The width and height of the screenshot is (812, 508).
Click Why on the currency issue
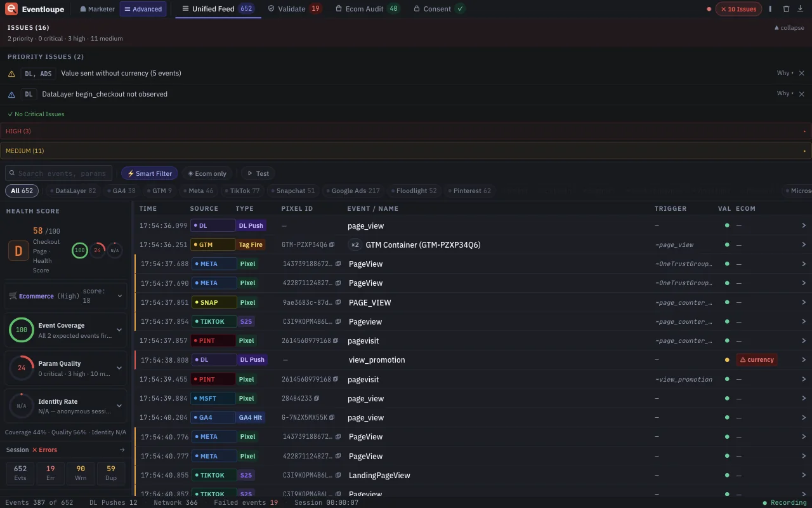click(785, 74)
